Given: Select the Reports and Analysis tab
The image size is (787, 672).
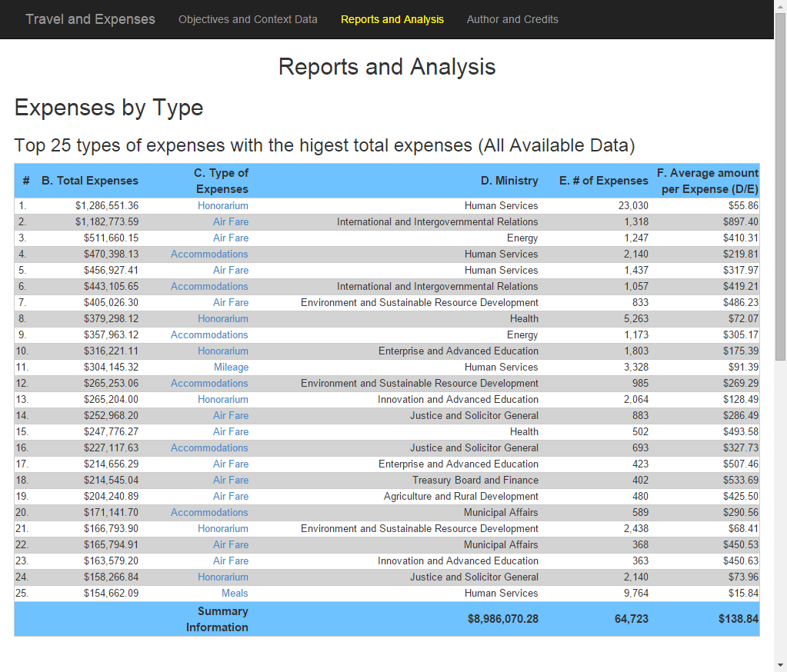Looking at the screenshot, I should coord(392,19).
